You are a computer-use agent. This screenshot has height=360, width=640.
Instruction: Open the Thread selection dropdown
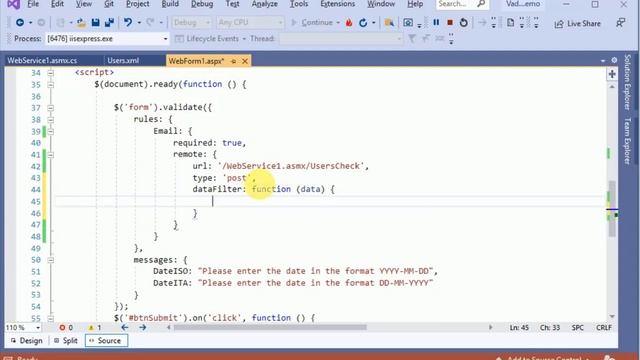pos(341,39)
